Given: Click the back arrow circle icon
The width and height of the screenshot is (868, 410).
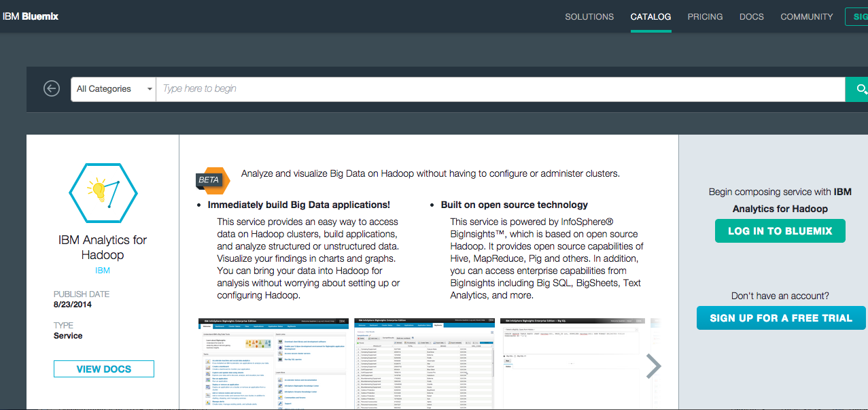Looking at the screenshot, I should point(52,88).
